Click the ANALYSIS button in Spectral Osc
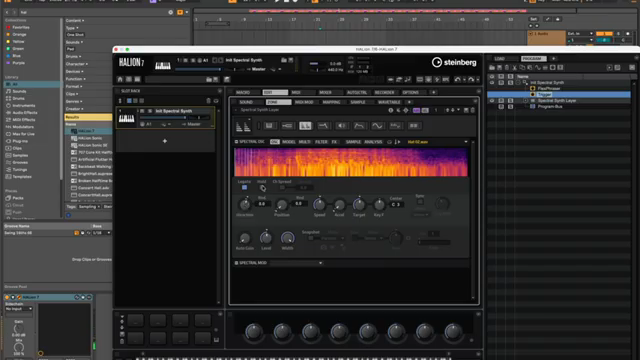This screenshot has width=640, height=360. (373, 142)
